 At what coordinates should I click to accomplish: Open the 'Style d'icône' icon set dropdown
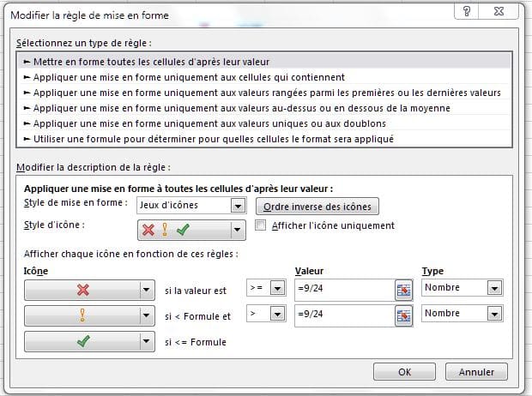(238, 230)
